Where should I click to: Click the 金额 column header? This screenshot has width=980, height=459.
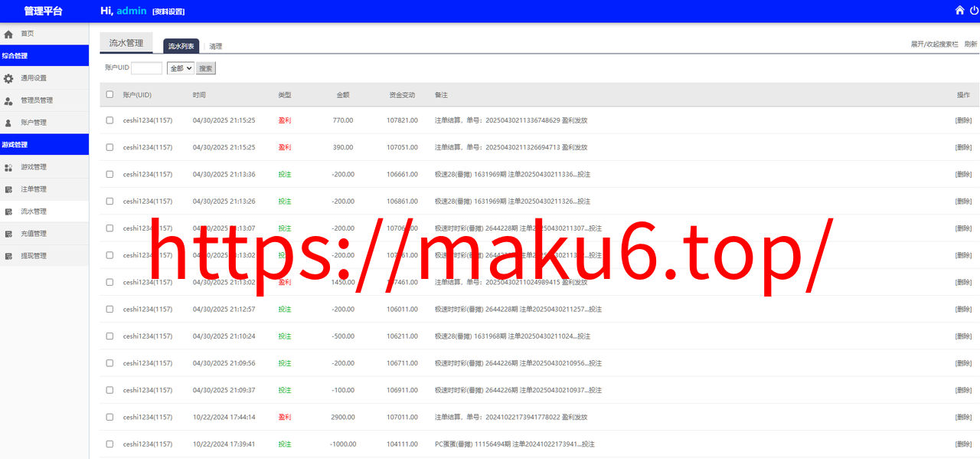tap(343, 95)
